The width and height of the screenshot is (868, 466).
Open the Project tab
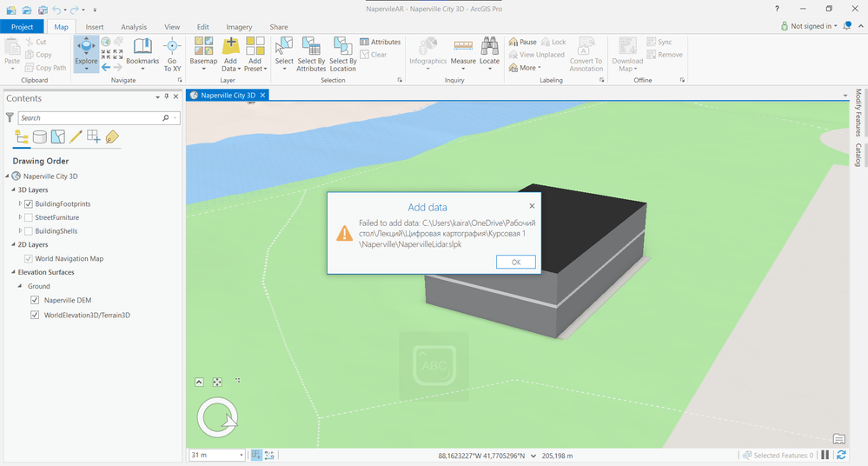tap(22, 27)
